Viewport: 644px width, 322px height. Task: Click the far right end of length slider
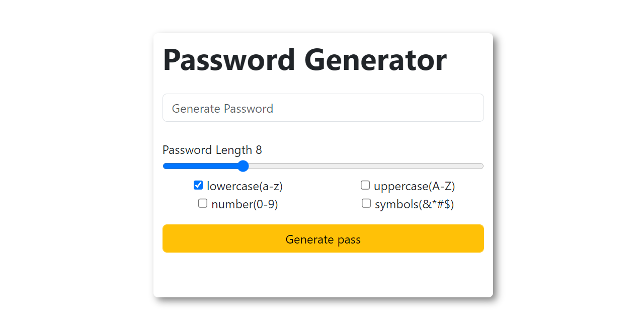pyautogui.click(x=481, y=166)
